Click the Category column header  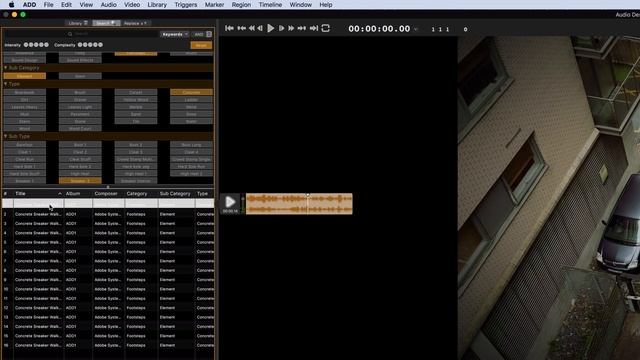pyautogui.click(x=141, y=193)
